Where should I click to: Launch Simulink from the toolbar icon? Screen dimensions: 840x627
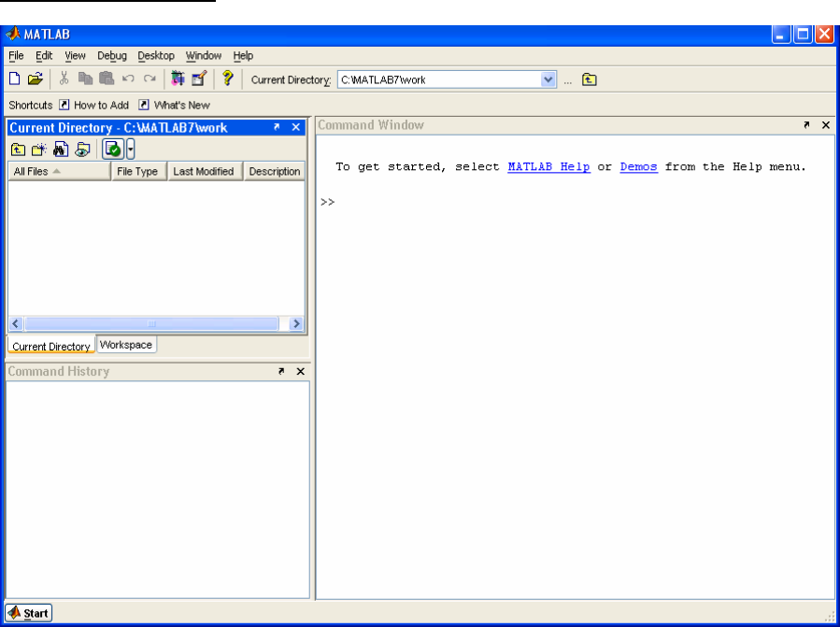click(178, 78)
